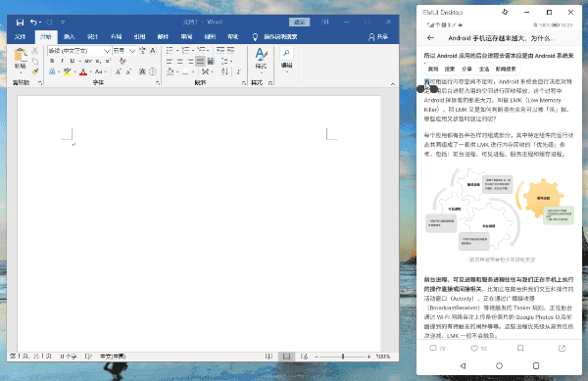
Task: Toggle justified alignment
Action: (x=200, y=61)
